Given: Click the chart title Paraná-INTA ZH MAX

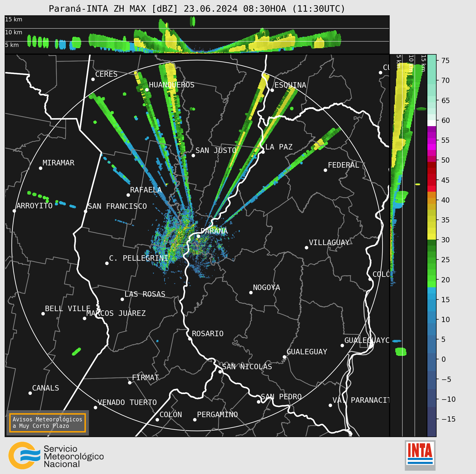Looking at the screenshot, I should (197, 9).
